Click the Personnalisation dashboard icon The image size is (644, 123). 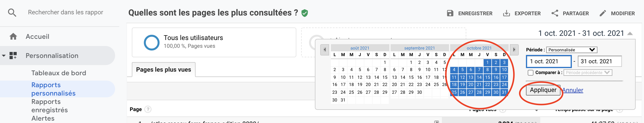[x=13, y=56]
